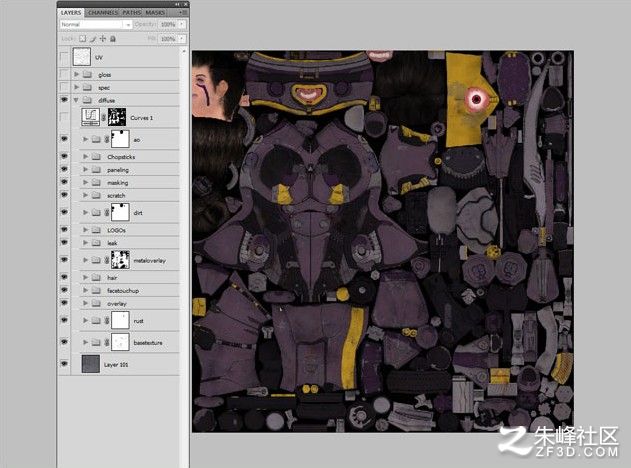Click the ao group mask link icon
Screen dimensions: 631x468
coord(107,139)
